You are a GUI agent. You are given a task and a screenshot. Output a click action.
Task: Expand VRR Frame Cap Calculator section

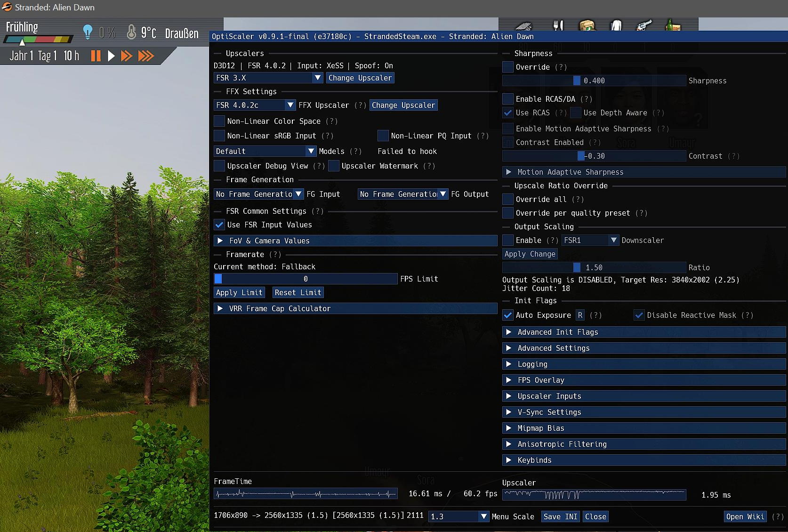(355, 308)
